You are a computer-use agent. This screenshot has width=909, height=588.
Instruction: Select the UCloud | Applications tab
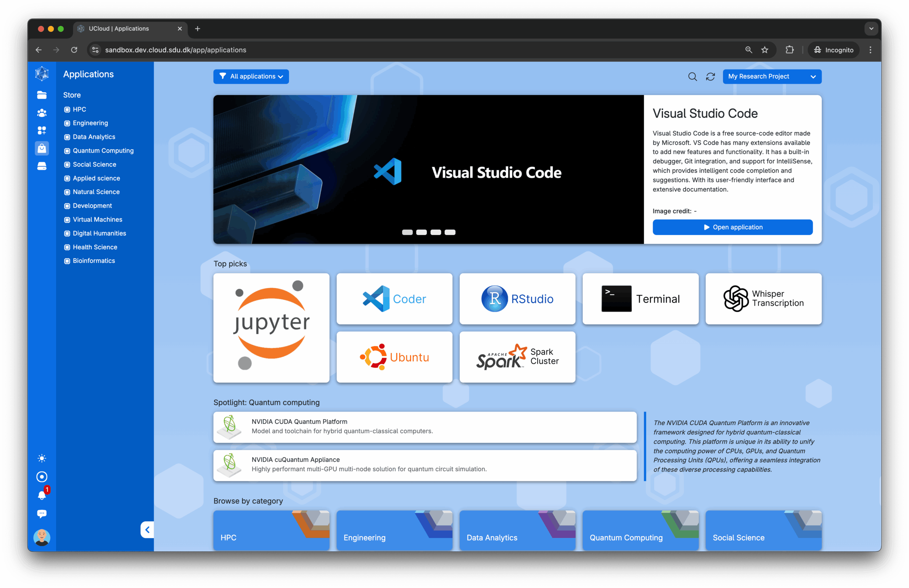click(130, 29)
